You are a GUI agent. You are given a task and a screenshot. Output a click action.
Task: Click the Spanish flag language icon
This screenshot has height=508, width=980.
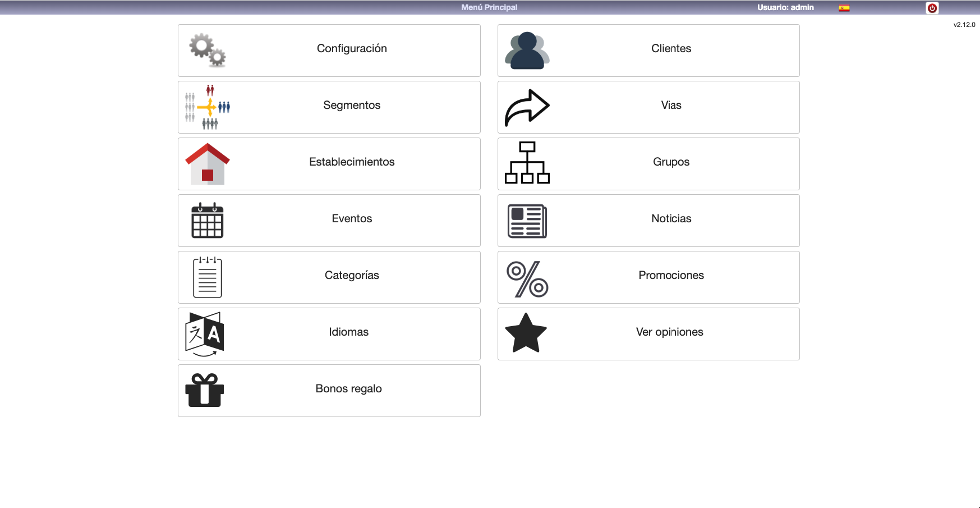tap(844, 8)
